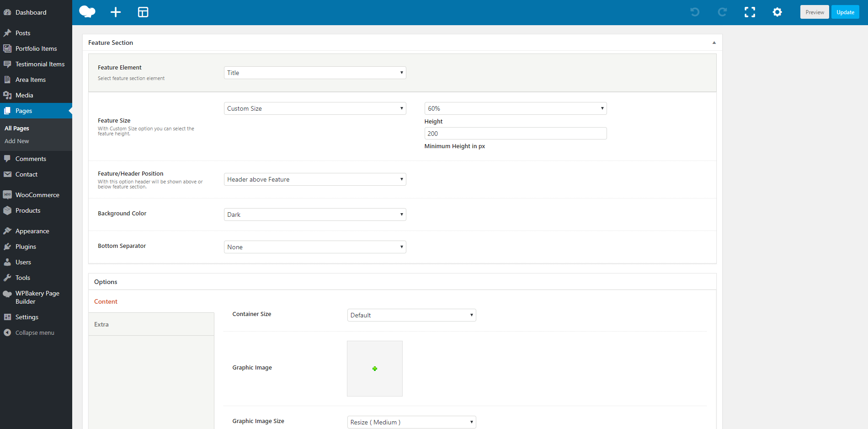Click the WooCommerce icon
868x429 pixels.
(x=7, y=195)
